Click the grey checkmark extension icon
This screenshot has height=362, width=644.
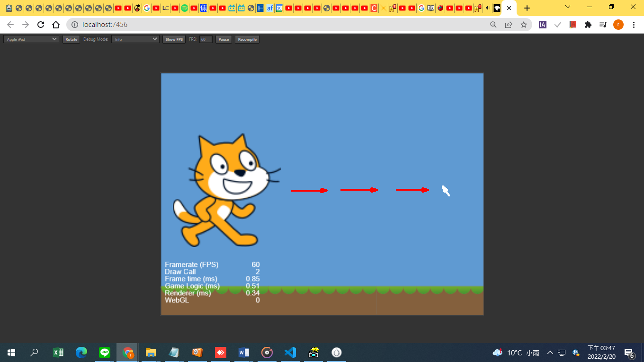click(558, 25)
